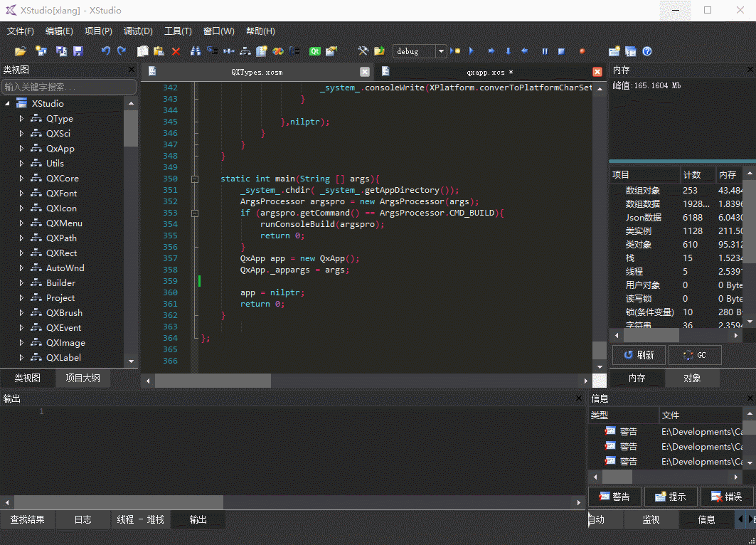Open the 工具(T) menu
756x545 pixels.
tap(178, 31)
